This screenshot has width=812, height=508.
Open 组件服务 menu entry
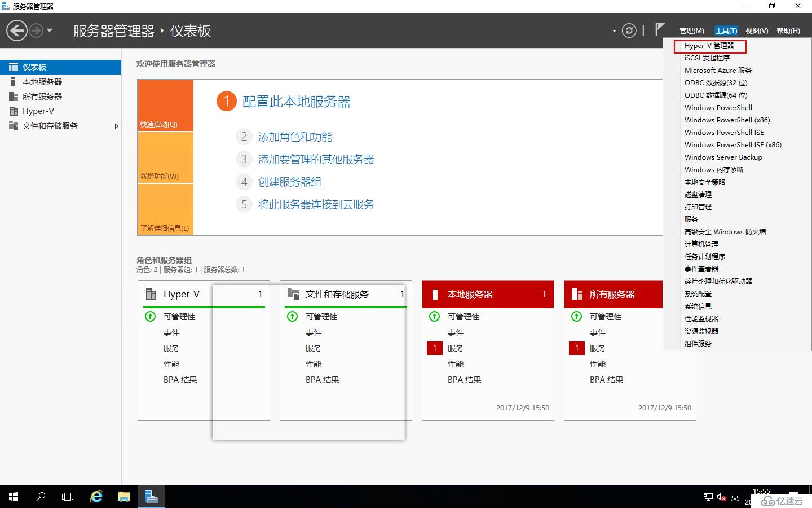698,344
